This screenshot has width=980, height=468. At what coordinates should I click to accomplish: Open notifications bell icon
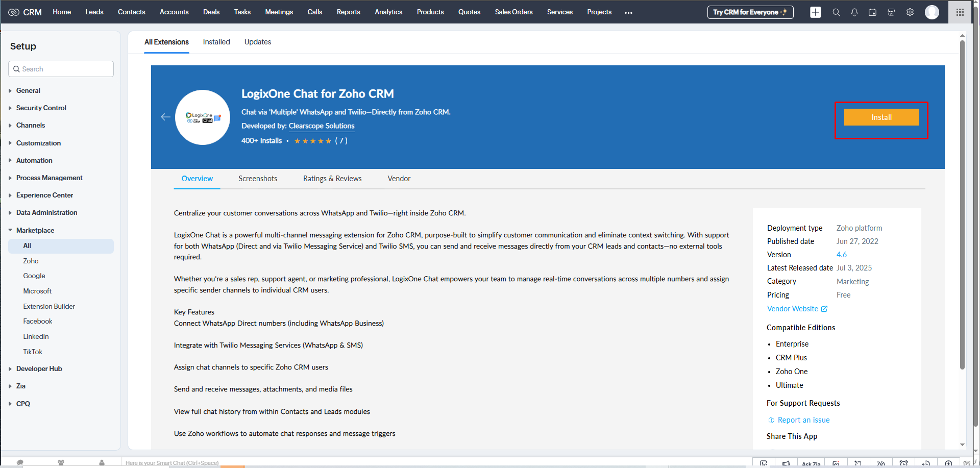coord(854,12)
